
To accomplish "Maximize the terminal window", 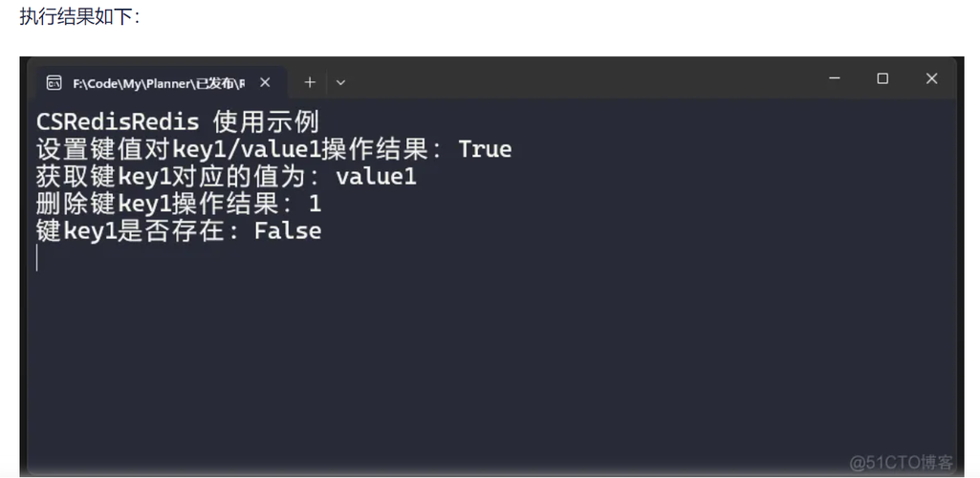I will pos(882,79).
